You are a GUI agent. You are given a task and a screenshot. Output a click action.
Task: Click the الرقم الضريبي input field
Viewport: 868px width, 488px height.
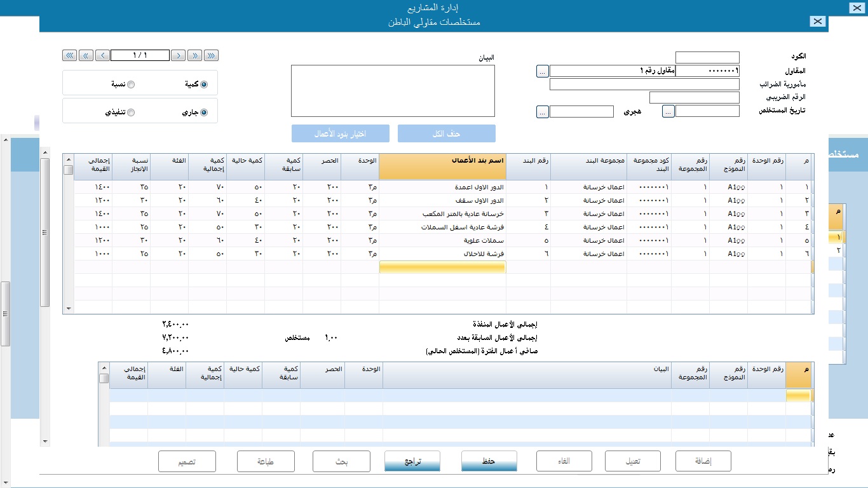(x=695, y=98)
